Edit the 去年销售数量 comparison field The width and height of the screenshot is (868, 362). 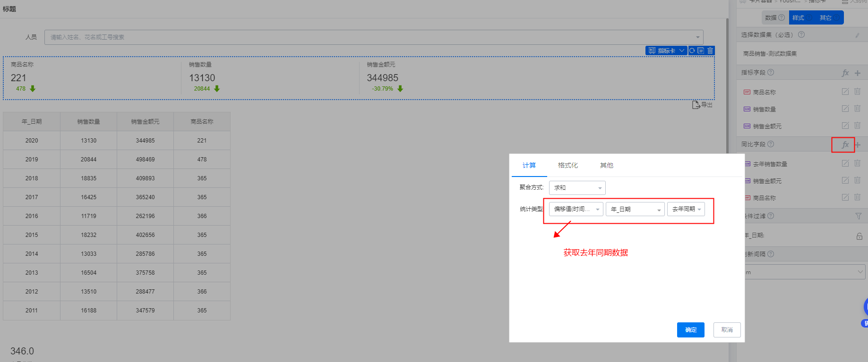click(845, 163)
